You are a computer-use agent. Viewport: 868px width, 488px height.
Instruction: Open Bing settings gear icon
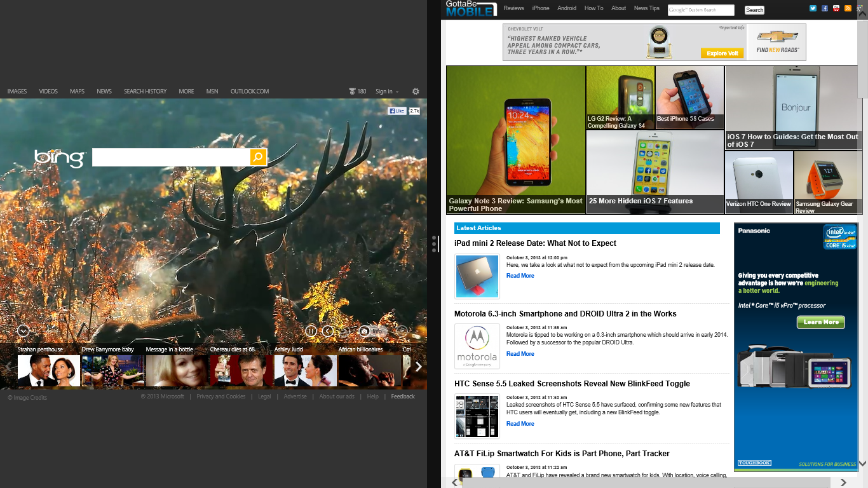coord(416,91)
